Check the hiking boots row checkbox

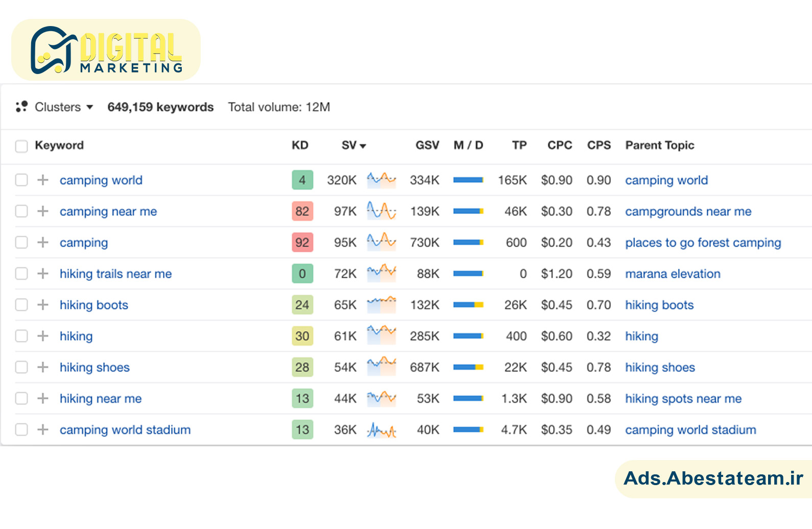21,304
